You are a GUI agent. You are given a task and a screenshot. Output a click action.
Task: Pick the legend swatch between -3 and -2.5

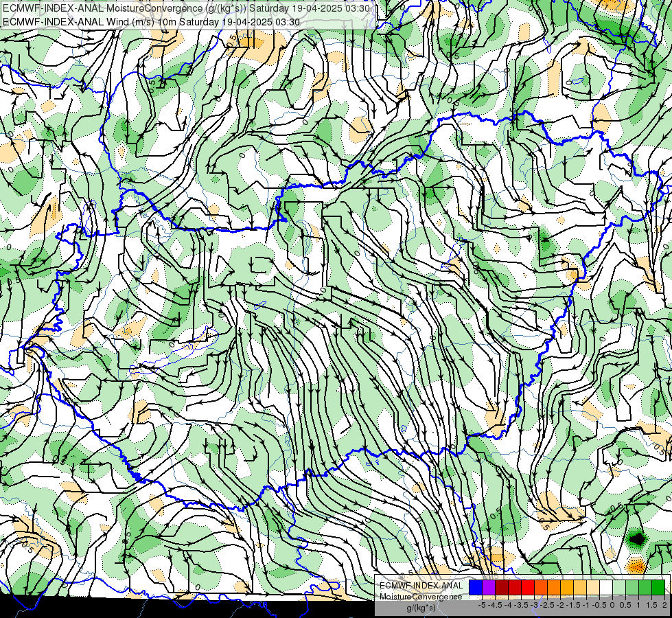541,587
